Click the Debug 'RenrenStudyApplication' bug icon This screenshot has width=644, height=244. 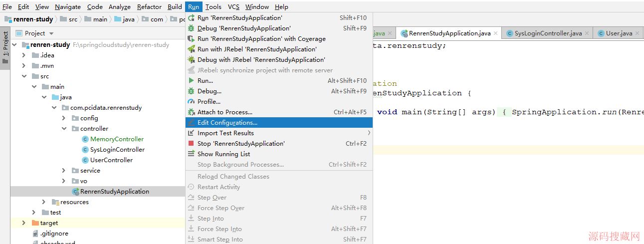(191, 28)
